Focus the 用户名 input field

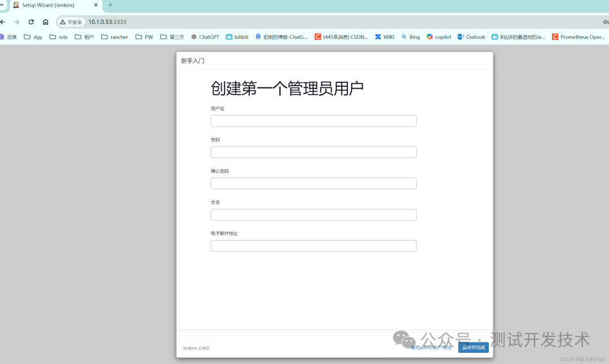tap(314, 121)
